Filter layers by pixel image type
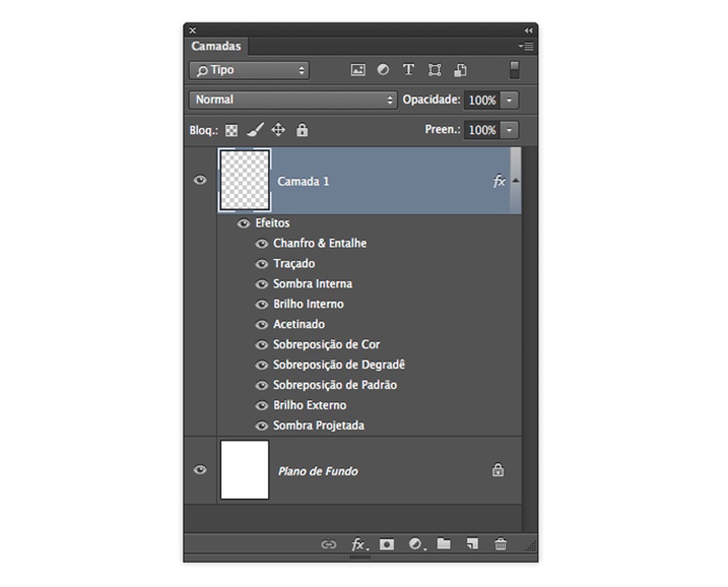 357,70
